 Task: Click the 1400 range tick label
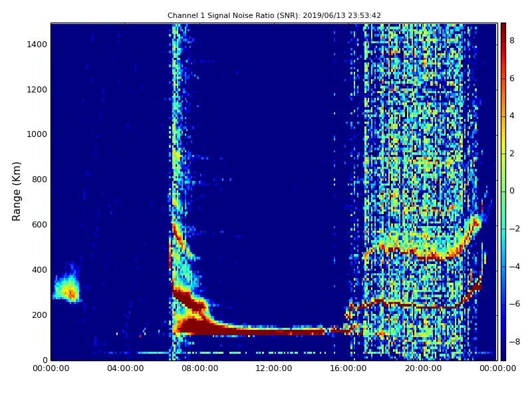pyautogui.click(x=37, y=45)
